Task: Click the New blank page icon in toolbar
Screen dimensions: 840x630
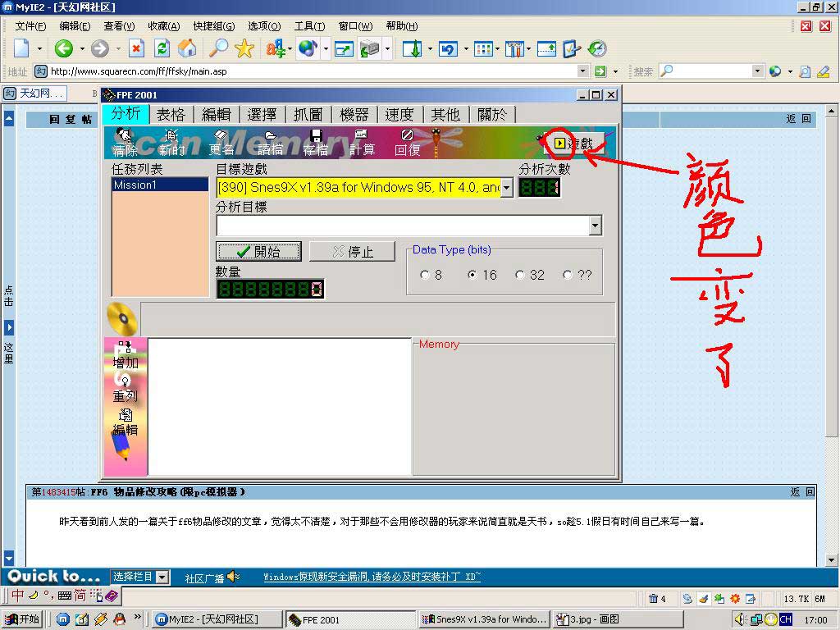Action: tap(21, 48)
